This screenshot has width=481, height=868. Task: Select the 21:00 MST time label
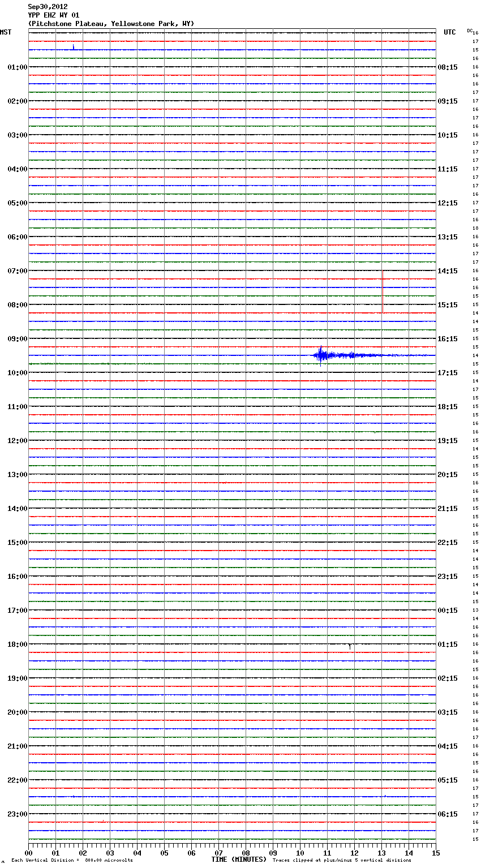click(18, 746)
